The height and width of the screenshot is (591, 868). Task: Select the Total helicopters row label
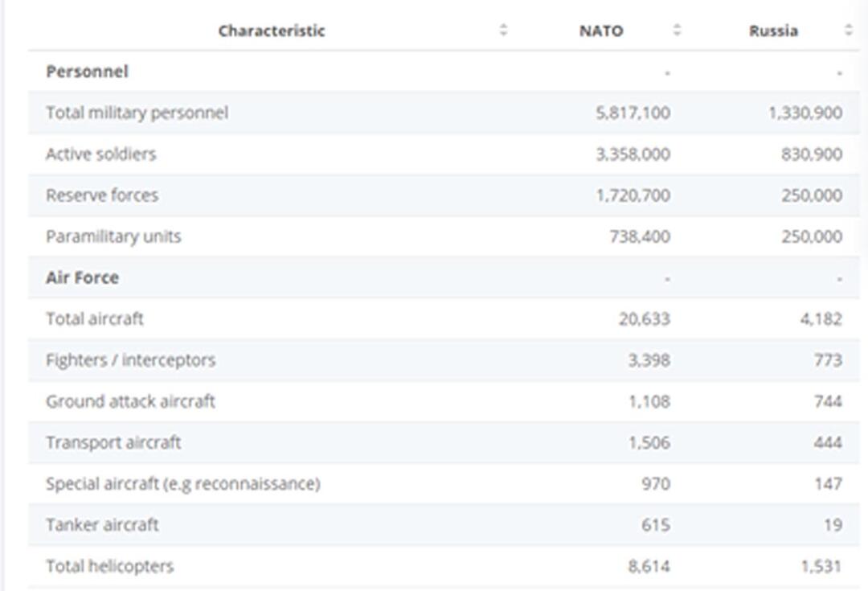click(109, 566)
